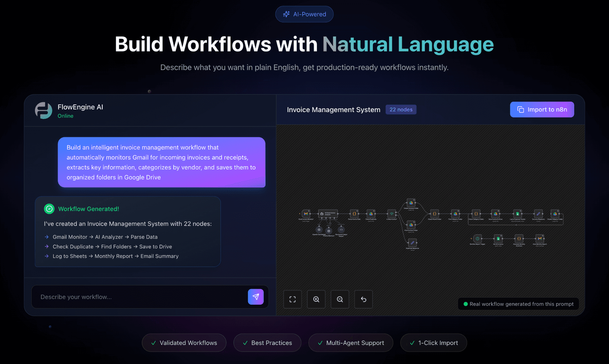The height and width of the screenshot is (364, 609).
Task: Select the Structured Output Parser node
Action: click(341, 230)
